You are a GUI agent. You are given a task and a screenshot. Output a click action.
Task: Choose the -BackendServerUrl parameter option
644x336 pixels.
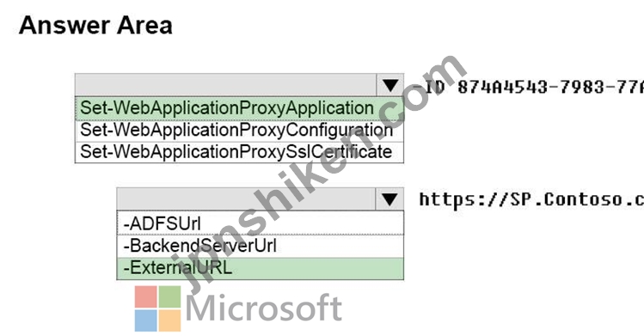261,246
